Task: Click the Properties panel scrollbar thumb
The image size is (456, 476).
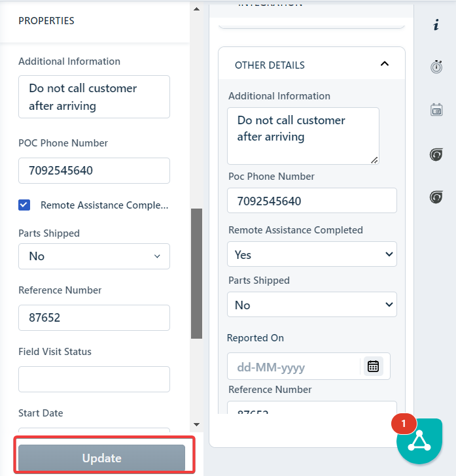Action: tap(196, 273)
